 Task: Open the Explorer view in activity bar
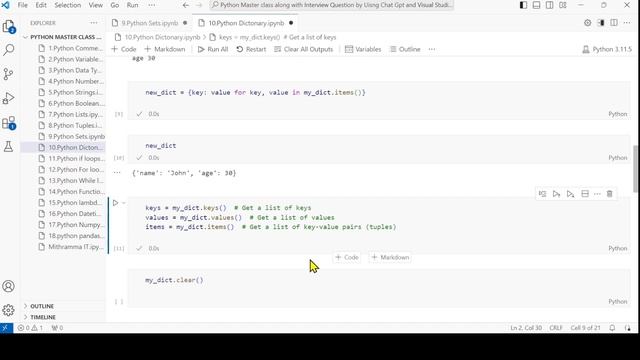[x=9, y=27]
